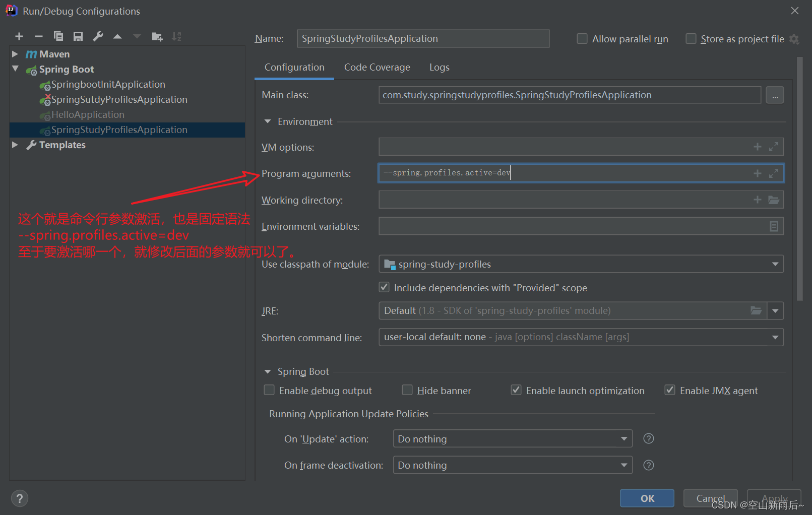Show help for On frame deactivation
This screenshot has height=515, width=812.
[649, 465]
